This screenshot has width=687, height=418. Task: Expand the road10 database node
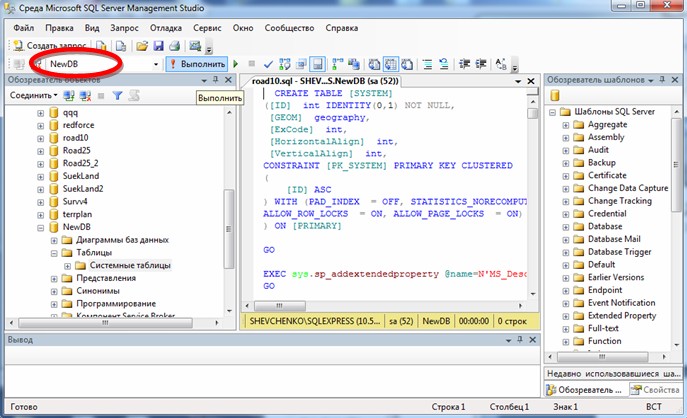41,138
